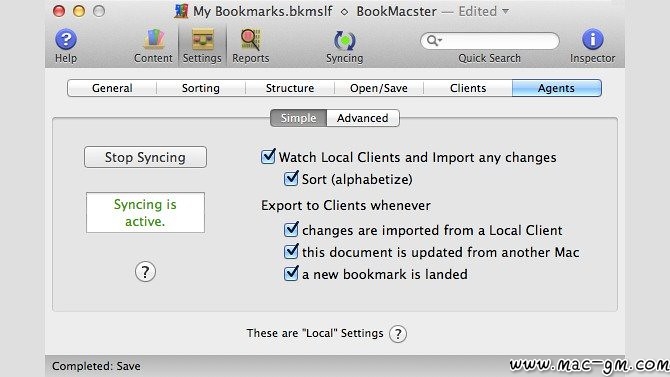Select the Advanced segment

363,118
